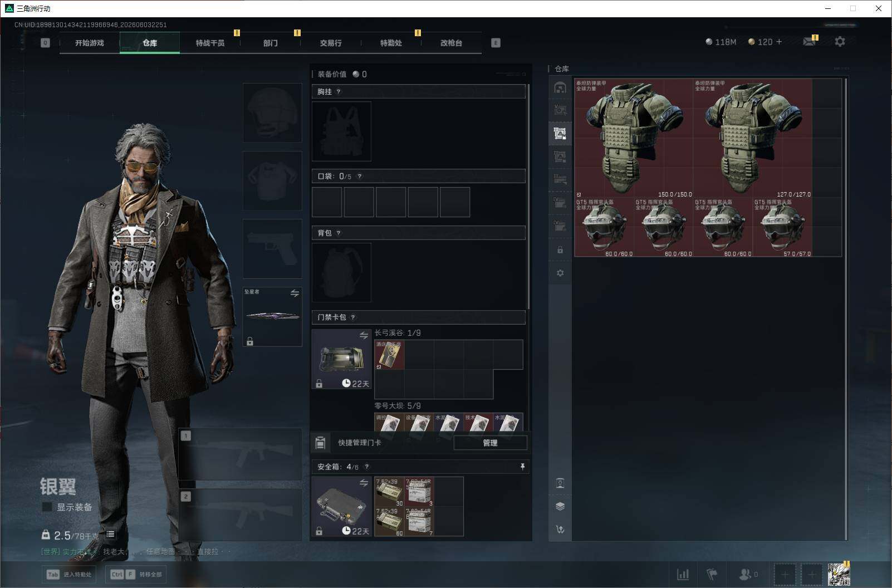
Task: Open the help icon next to 口袋
Action: pyautogui.click(x=360, y=177)
